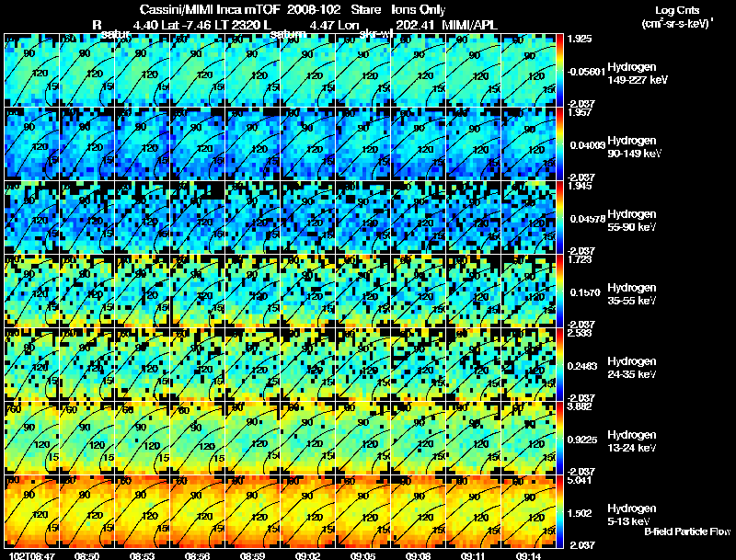Click the color scale bar for 13-24 keV
The width and height of the screenshot is (736, 560).
(x=559, y=438)
